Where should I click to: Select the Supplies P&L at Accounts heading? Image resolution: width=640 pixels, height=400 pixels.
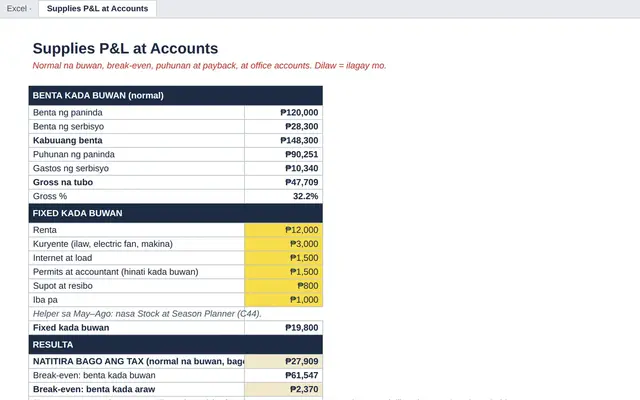(125, 49)
